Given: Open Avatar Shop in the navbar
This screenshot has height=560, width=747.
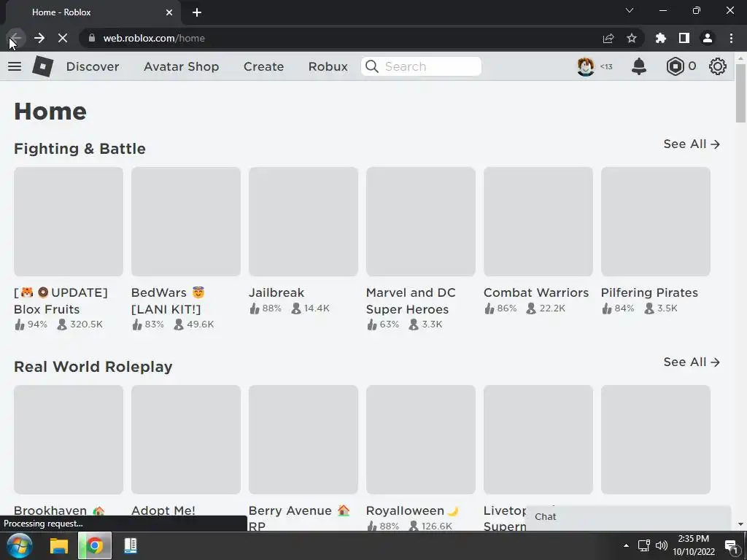Looking at the screenshot, I should 182,66.
